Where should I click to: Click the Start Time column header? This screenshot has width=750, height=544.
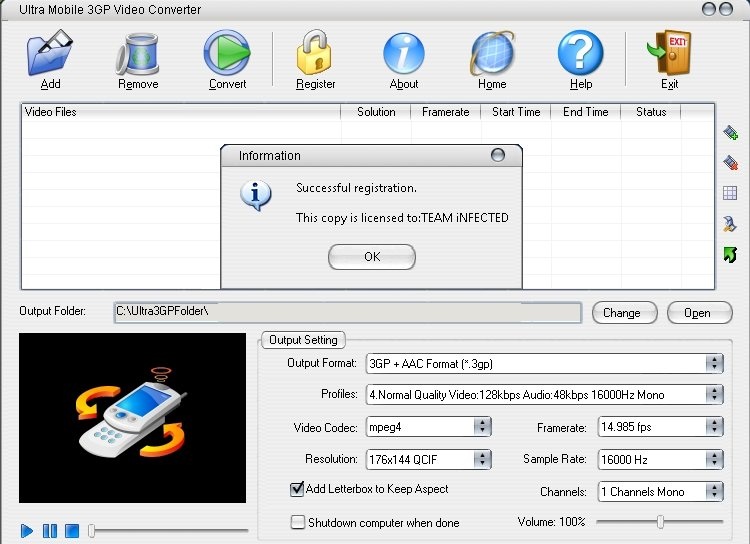[516, 112]
